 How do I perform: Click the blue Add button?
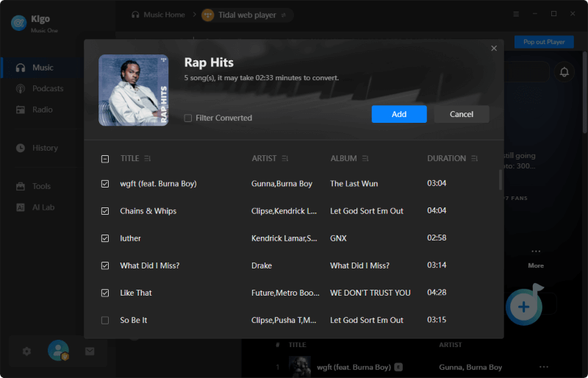(x=399, y=114)
